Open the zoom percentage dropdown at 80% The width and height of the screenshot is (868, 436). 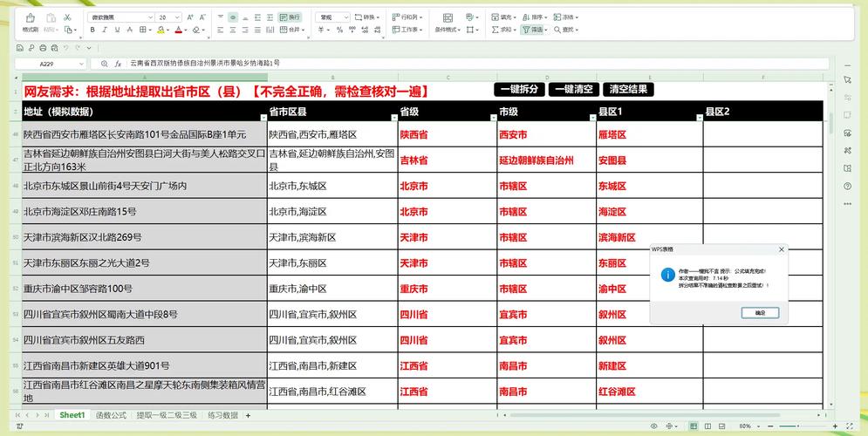click(x=758, y=426)
